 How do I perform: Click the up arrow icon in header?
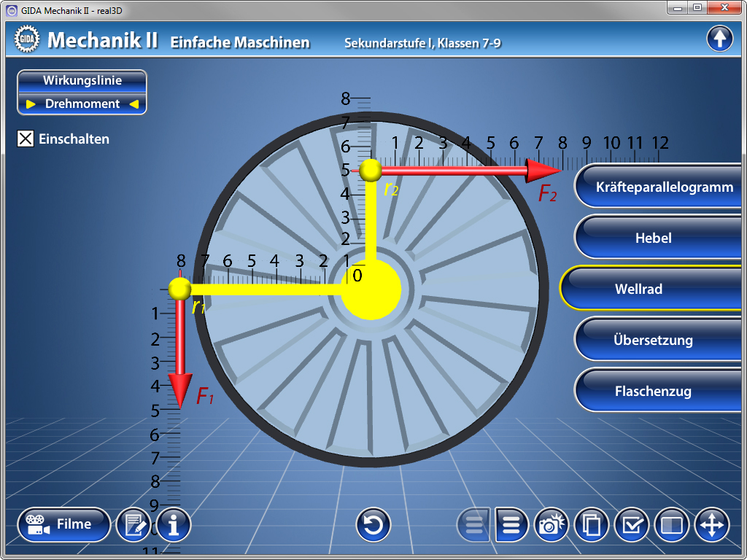click(719, 39)
